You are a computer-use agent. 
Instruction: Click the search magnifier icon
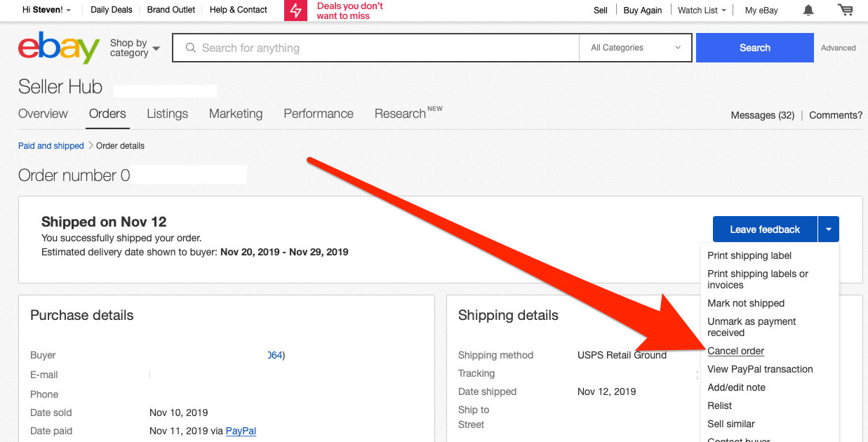(190, 48)
